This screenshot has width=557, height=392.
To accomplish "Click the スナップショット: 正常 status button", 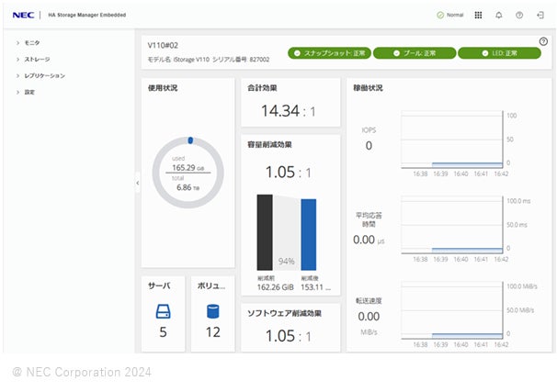I will click(x=329, y=53).
